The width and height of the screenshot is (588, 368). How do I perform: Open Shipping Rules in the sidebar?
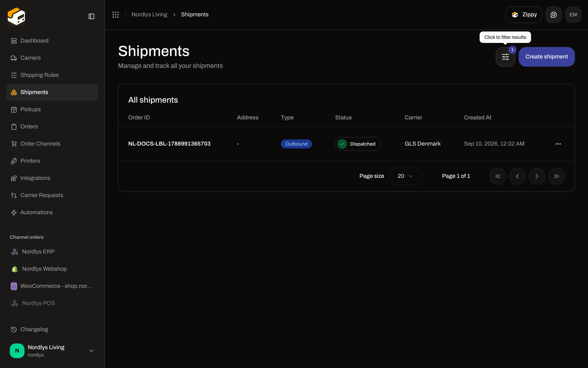[52, 75]
